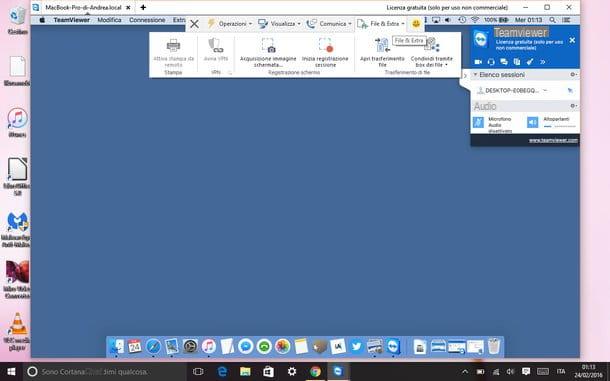Image resolution: width=610 pixels, height=381 pixels.
Task: Toggle the Microfono mute icon
Action: pyautogui.click(x=478, y=122)
